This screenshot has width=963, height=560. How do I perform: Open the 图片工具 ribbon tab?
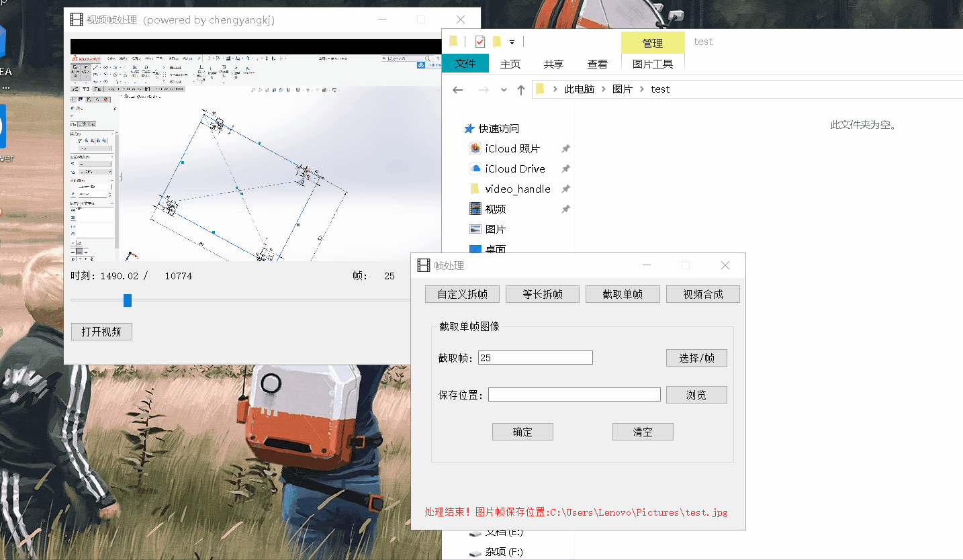coord(653,64)
